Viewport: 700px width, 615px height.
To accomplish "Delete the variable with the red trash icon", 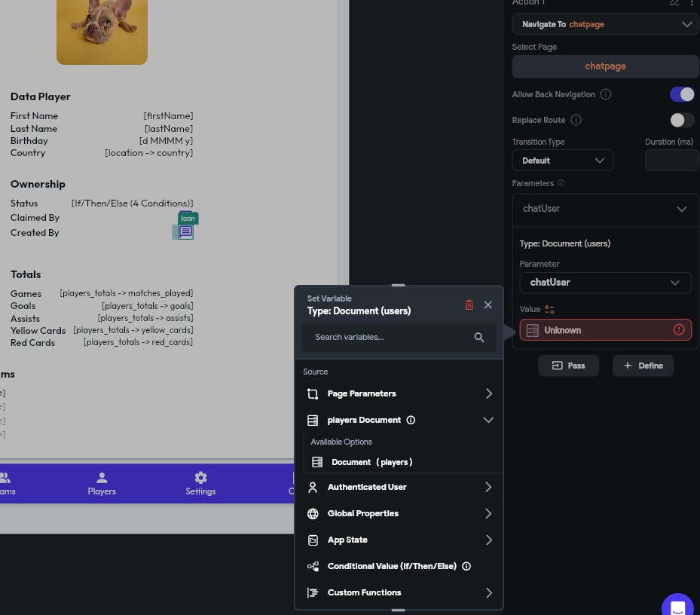I will (469, 305).
